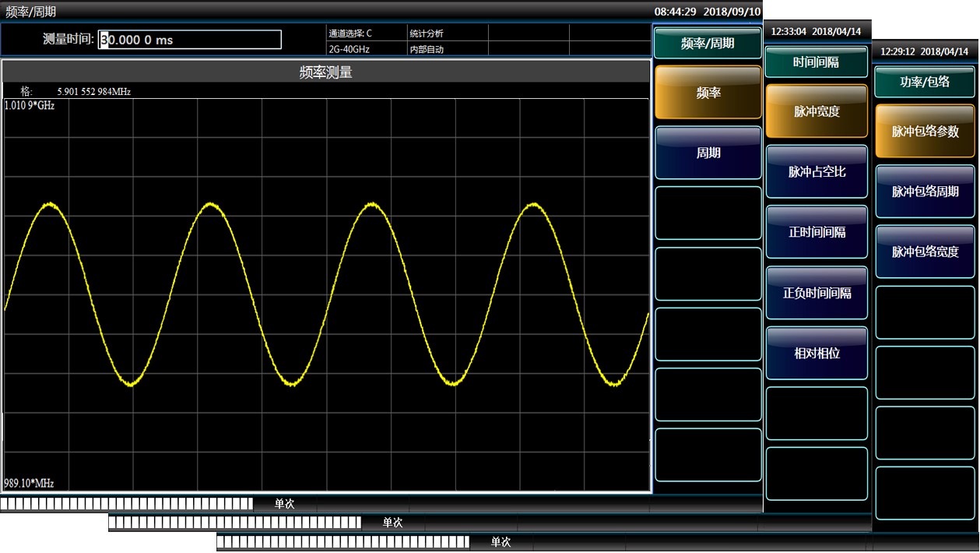Image resolution: width=980 pixels, height=553 pixels.
Task: Click the 频率测量 graph title bar
Action: [326, 72]
